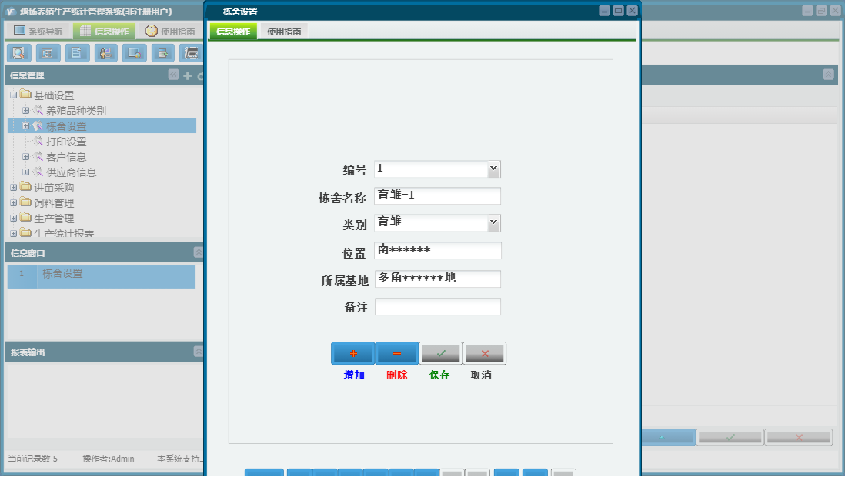Collapse the 报表输出 panel
Screen dimensions: 845x504
click(199, 352)
